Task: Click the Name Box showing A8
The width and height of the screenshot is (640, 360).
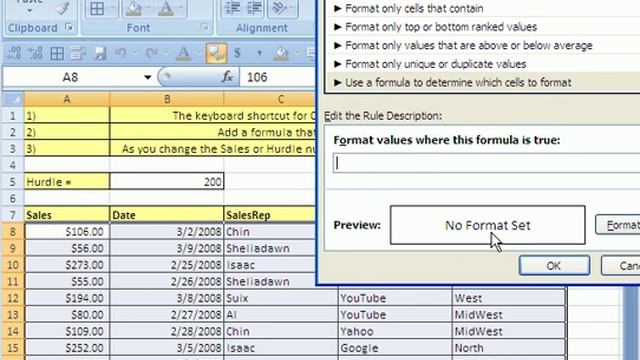Action: (70, 77)
